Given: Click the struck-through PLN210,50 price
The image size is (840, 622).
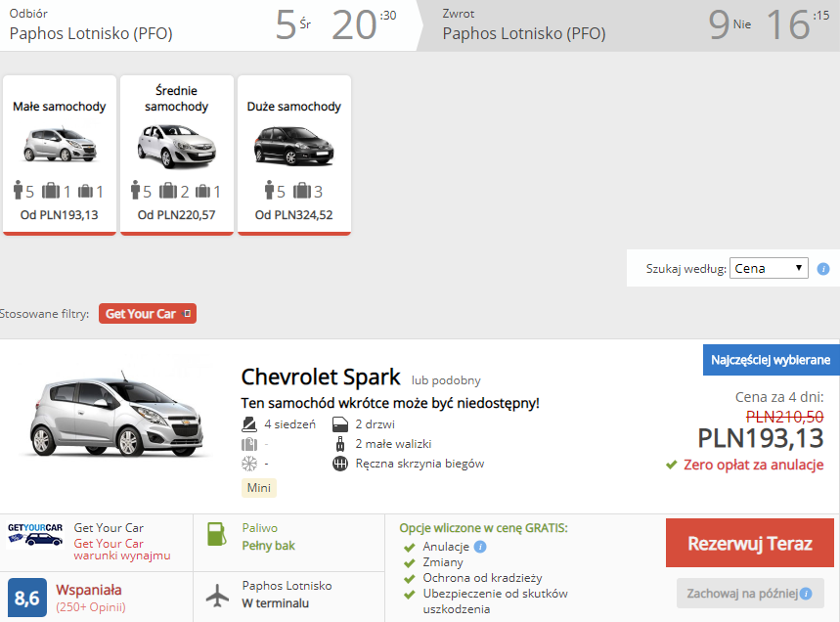Looking at the screenshot, I should pyautogui.click(x=785, y=417).
